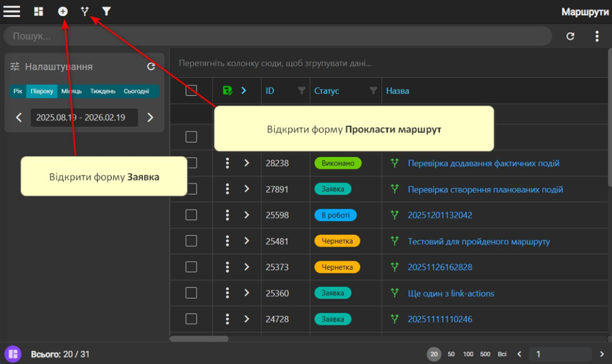This screenshot has width=612, height=364.
Task: Click the route fork toolbar icon
Action: coord(84,11)
